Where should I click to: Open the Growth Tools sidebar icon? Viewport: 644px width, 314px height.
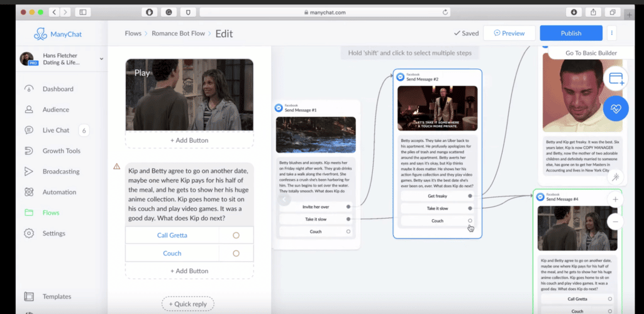coord(29,151)
